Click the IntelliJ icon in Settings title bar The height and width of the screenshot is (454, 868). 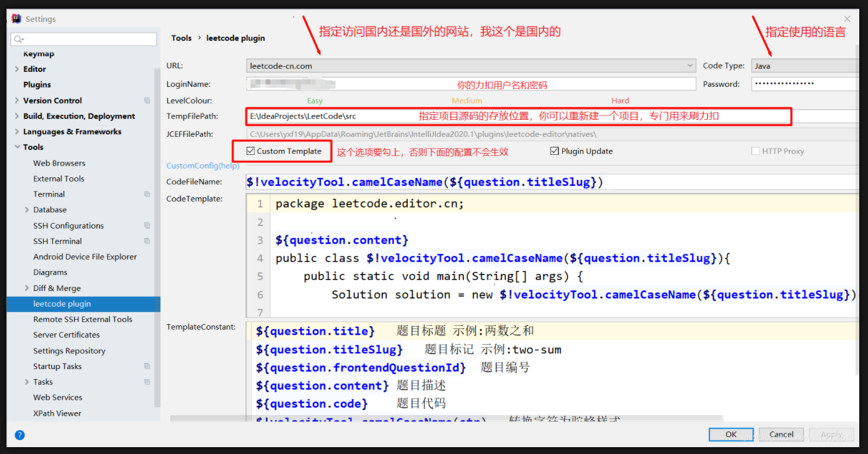click(16, 19)
